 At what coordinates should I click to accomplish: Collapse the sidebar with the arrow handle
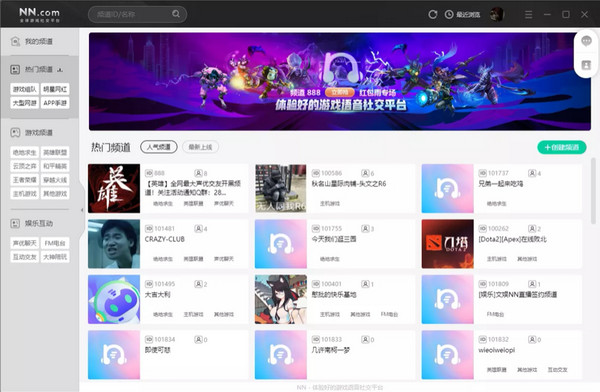pyautogui.click(x=82, y=210)
